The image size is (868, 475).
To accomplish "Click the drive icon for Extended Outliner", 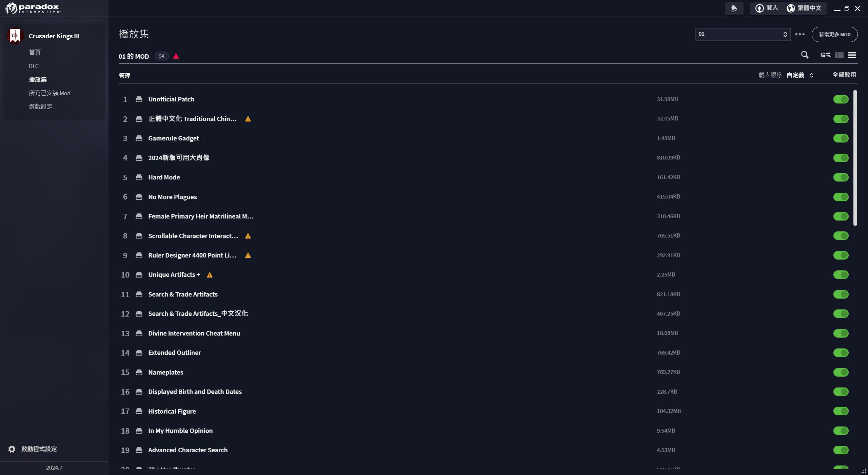I will click(x=139, y=353).
